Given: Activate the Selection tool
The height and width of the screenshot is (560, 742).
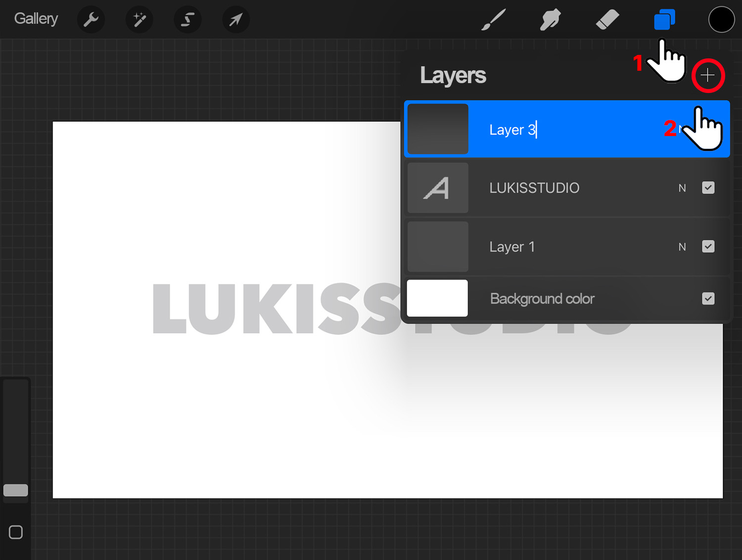Looking at the screenshot, I should pos(187,20).
